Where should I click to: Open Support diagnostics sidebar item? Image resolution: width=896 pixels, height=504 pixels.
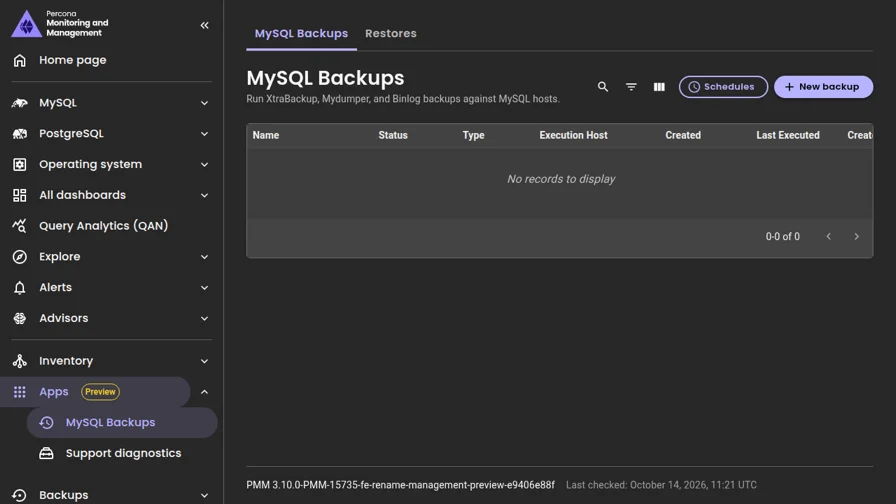(x=122, y=453)
